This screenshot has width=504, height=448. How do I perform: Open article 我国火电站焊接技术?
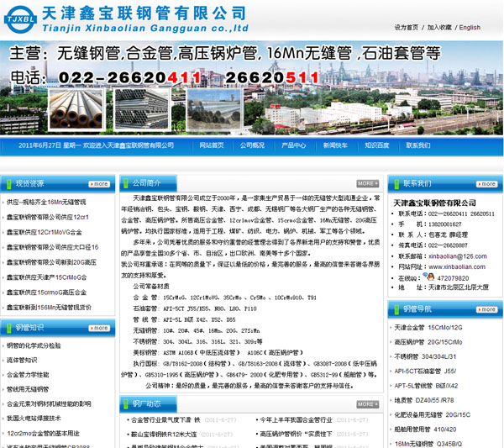tap(34, 419)
